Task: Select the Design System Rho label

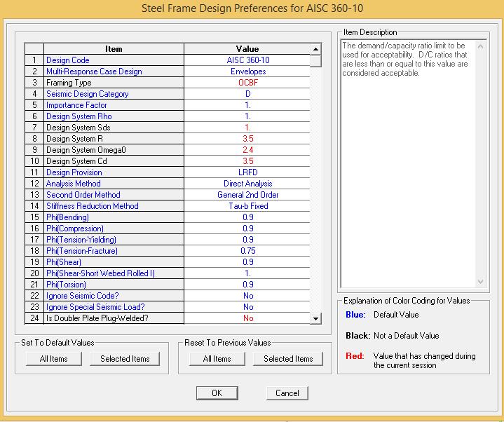Action: [114, 116]
